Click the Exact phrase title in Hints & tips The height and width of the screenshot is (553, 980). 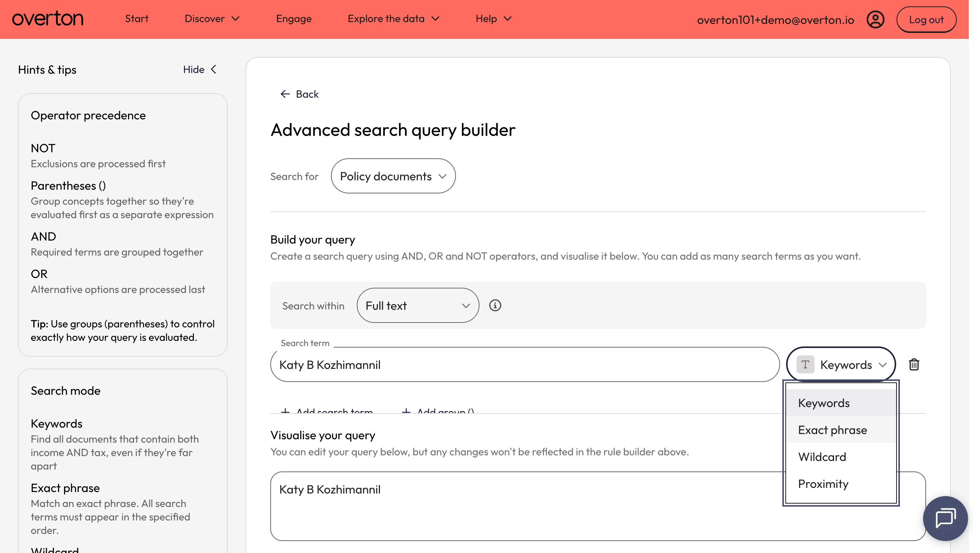click(65, 488)
